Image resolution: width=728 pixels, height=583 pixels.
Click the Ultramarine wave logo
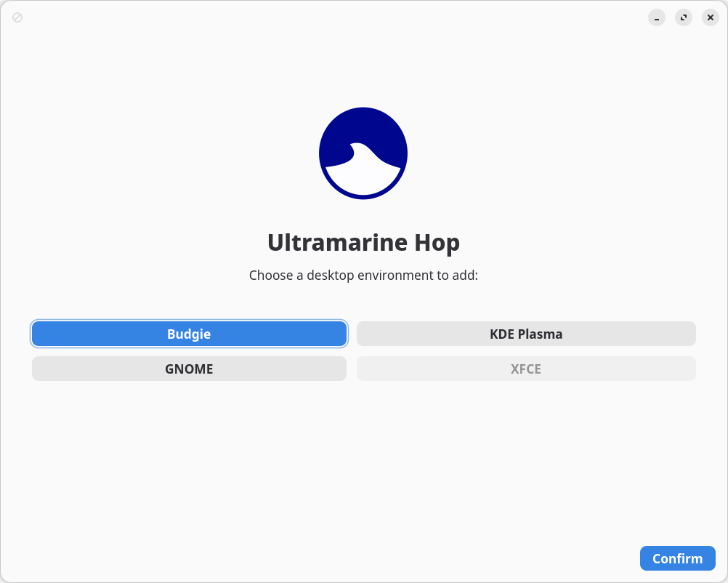click(x=363, y=153)
